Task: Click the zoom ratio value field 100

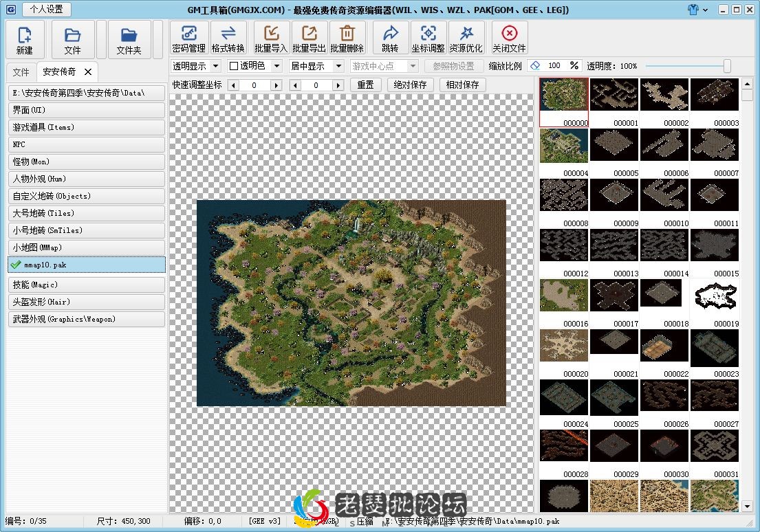Action: tap(554, 66)
